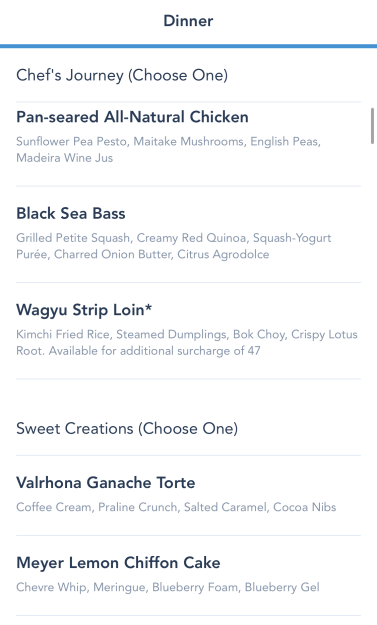Viewport: 377px width, 625px height.
Task: Click the Wagyu Strip Loin asterisk
Action: click(x=149, y=307)
